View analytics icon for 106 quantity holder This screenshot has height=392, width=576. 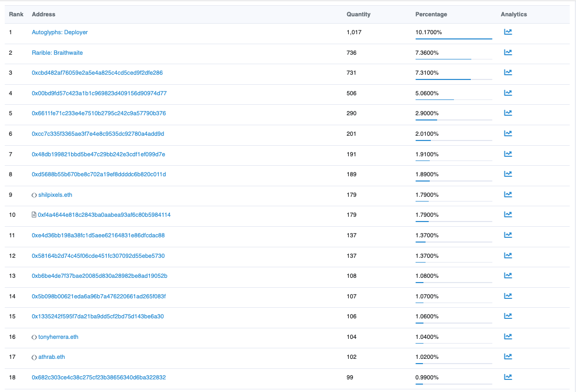coord(508,316)
